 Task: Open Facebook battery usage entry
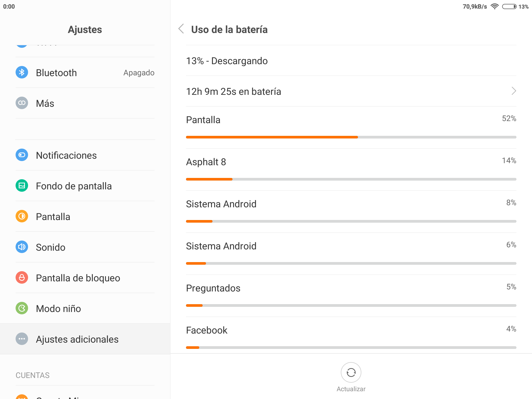tap(351, 335)
